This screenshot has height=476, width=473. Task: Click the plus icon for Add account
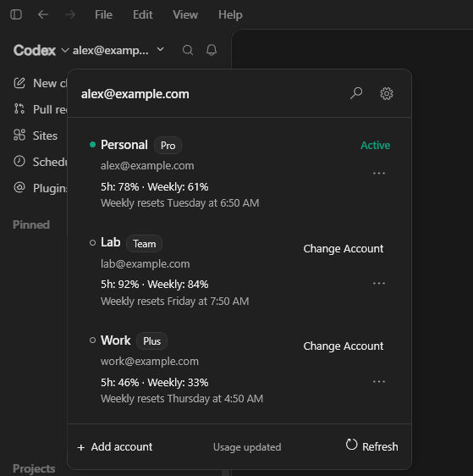click(x=81, y=447)
